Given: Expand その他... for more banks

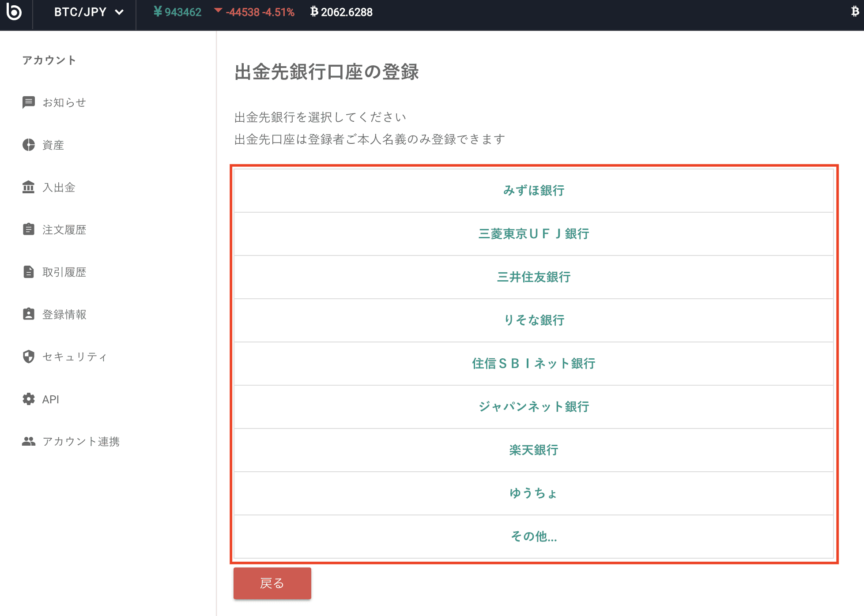Looking at the screenshot, I should 533,537.
